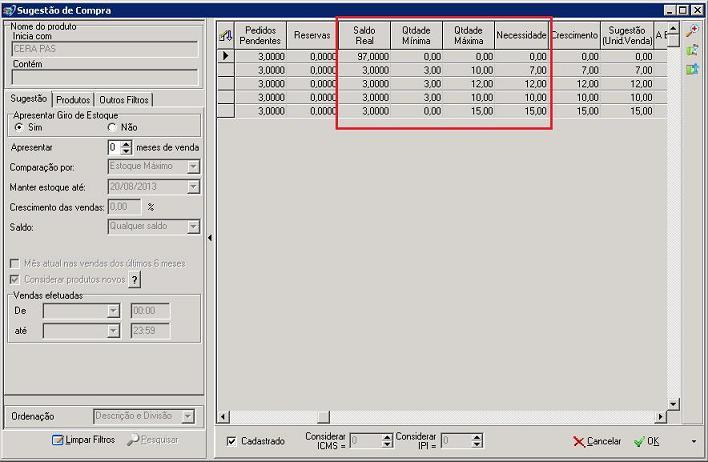Open the Comparação por dropdown
708x462 pixels.
(193, 166)
